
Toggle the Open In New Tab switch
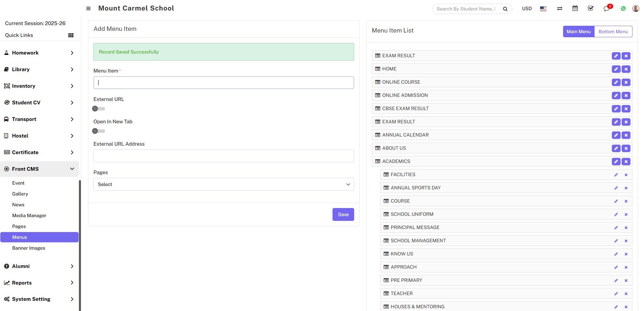[x=99, y=131]
